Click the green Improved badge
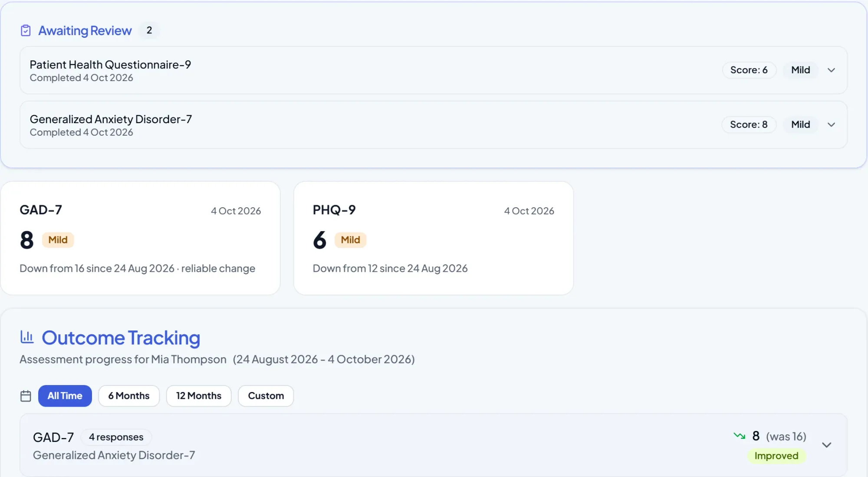The height and width of the screenshot is (477, 868). point(776,456)
